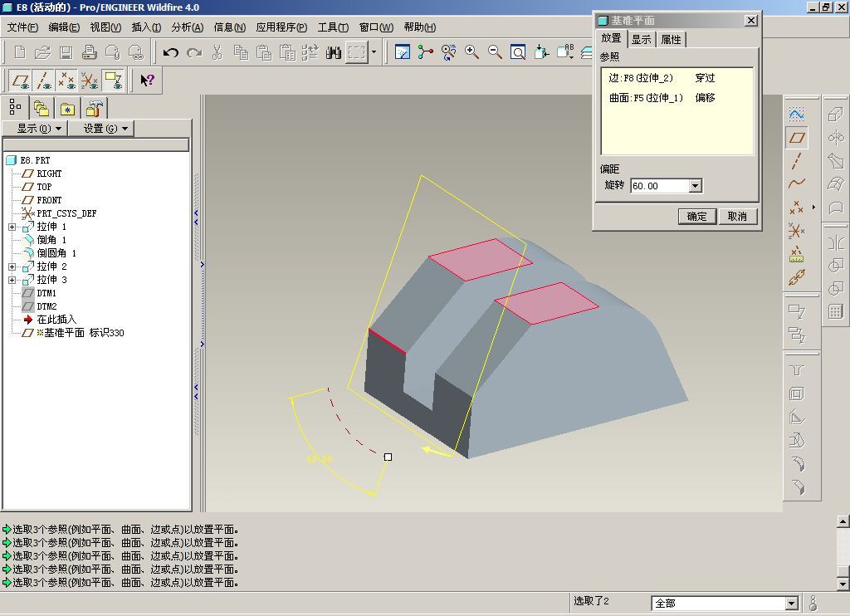Select the Datum Plane tool in right toolbar
The height and width of the screenshot is (616, 850).
click(796, 137)
